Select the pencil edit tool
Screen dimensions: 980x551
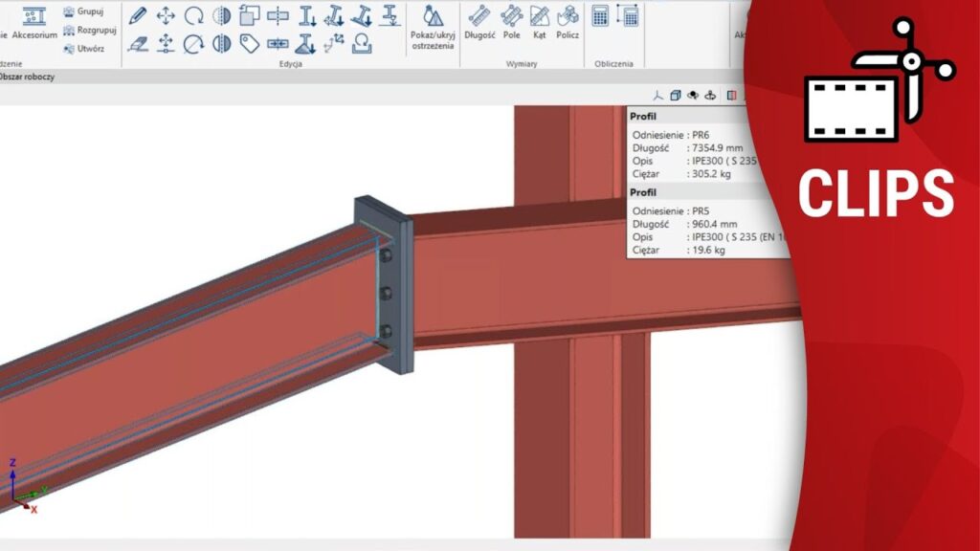138,15
